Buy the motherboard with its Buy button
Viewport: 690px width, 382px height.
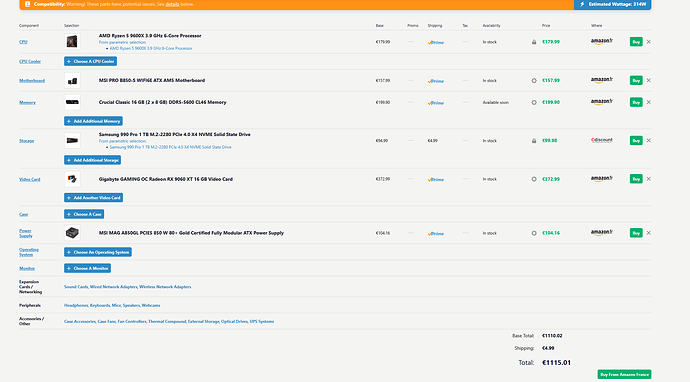[x=636, y=81]
